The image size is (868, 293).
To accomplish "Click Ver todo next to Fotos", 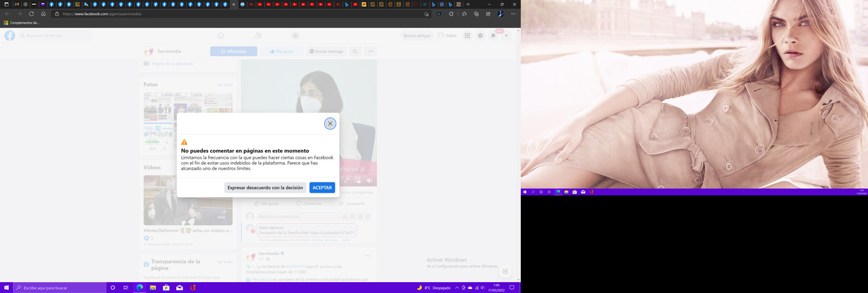I will (x=224, y=85).
